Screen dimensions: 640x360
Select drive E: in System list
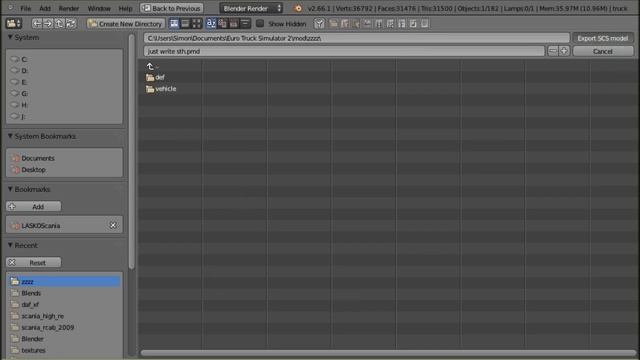click(x=64, y=82)
